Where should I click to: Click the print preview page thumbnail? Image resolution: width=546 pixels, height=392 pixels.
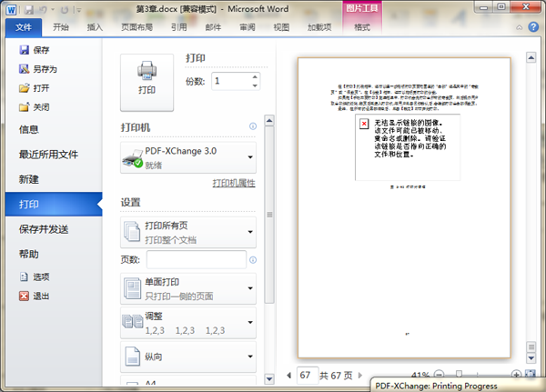[404, 208]
